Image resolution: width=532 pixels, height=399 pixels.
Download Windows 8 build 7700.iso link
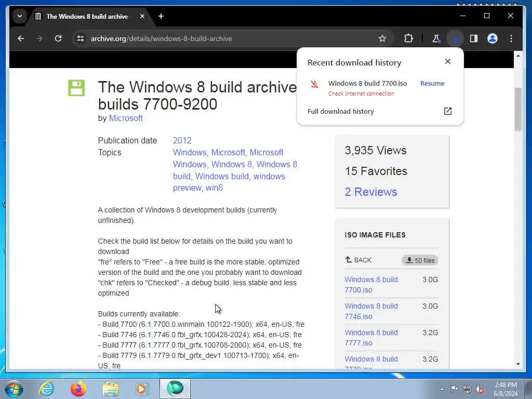point(371,285)
